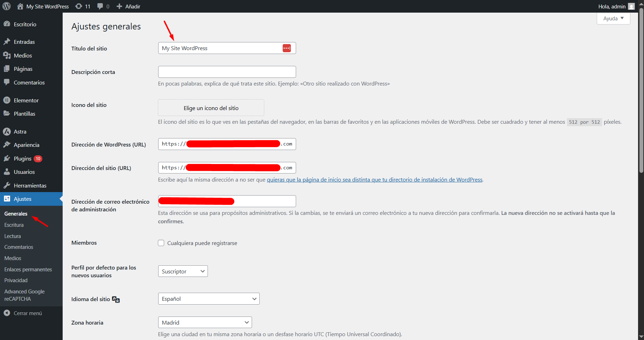
Task: Open the Comentarios settings submenu under Ajustes
Action: (x=19, y=247)
